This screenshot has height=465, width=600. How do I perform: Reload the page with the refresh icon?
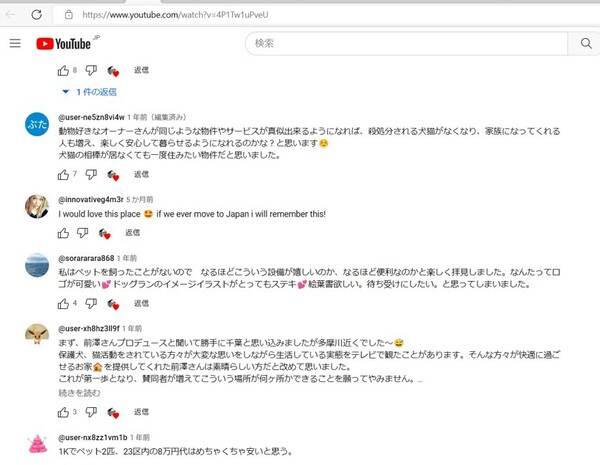36,15
